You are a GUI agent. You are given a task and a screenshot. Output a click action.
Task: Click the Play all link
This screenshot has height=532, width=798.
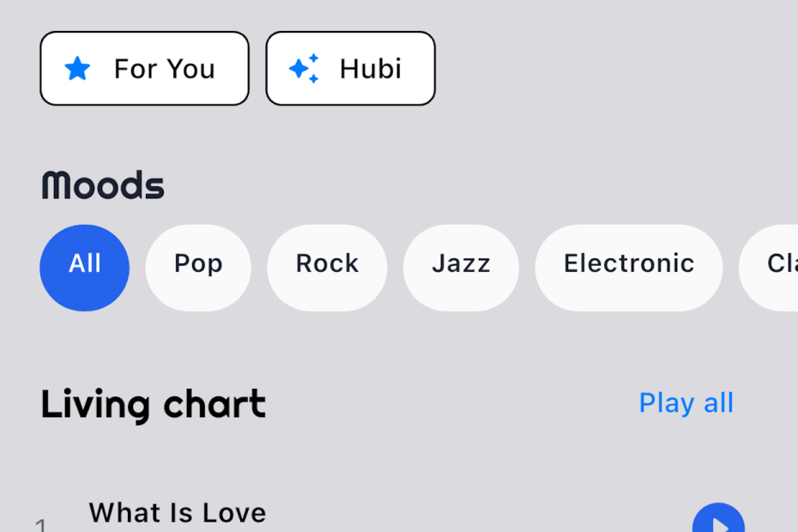tap(686, 403)
